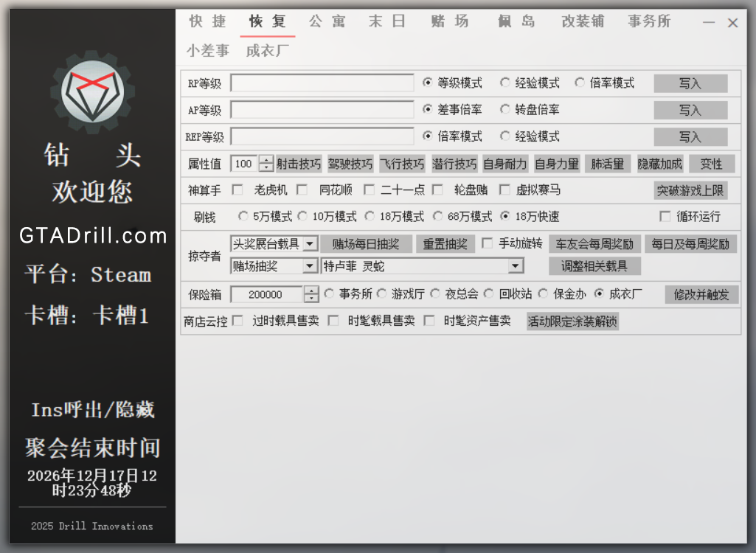Toggle the 手动旋转 checkbox
This screenshot has height=553, width=756.
(x=488, y=243)
